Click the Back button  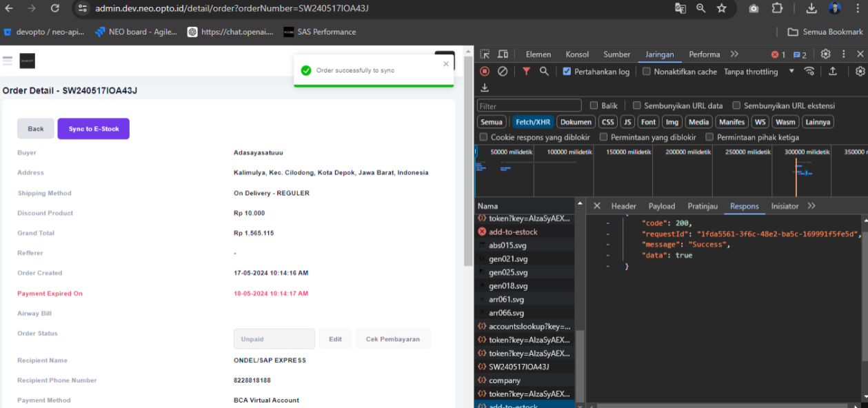[36, 129]
